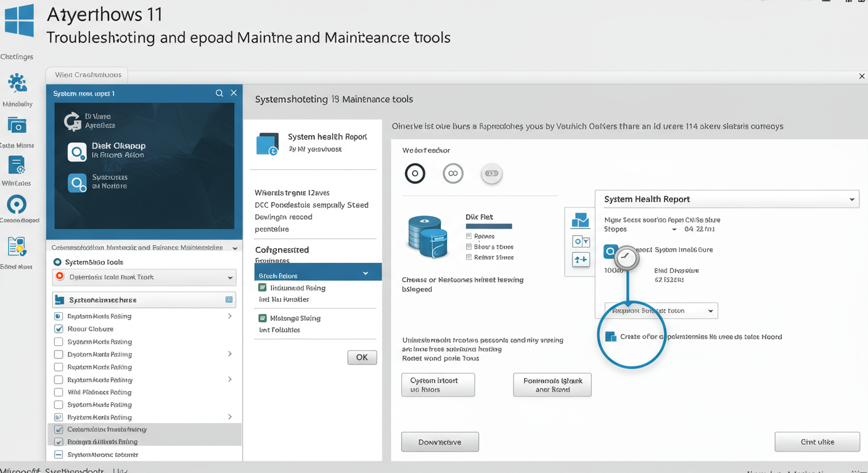Select the gray link circle icon

pyautogui.click(x=491, y=174)
